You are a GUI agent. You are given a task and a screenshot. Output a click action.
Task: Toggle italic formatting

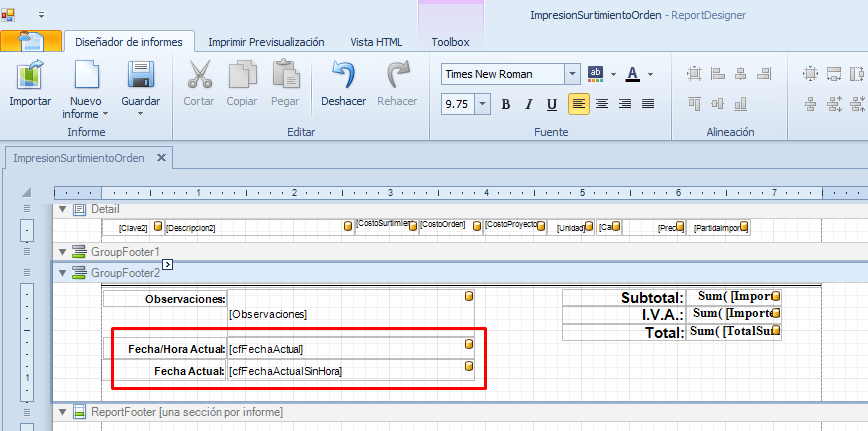[529, 104]
